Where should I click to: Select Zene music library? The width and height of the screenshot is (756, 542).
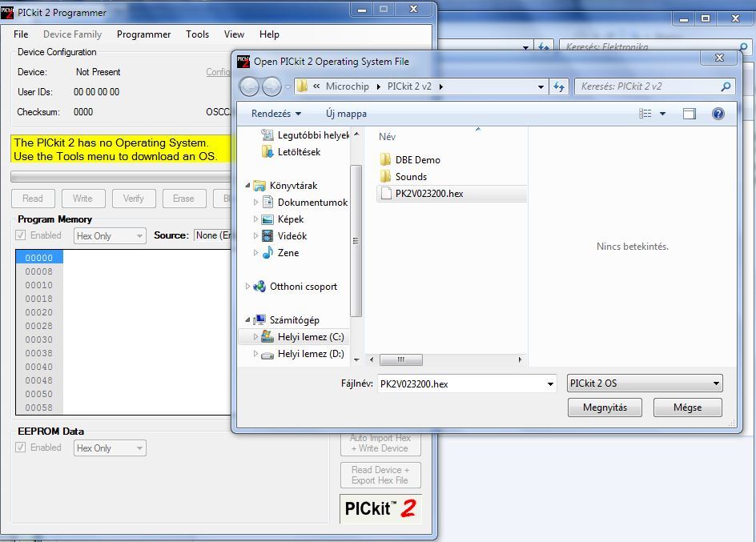point(280,253)
